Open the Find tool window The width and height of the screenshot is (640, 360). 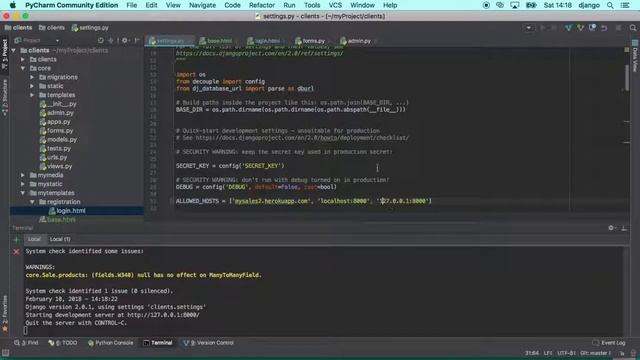[26, 343]
